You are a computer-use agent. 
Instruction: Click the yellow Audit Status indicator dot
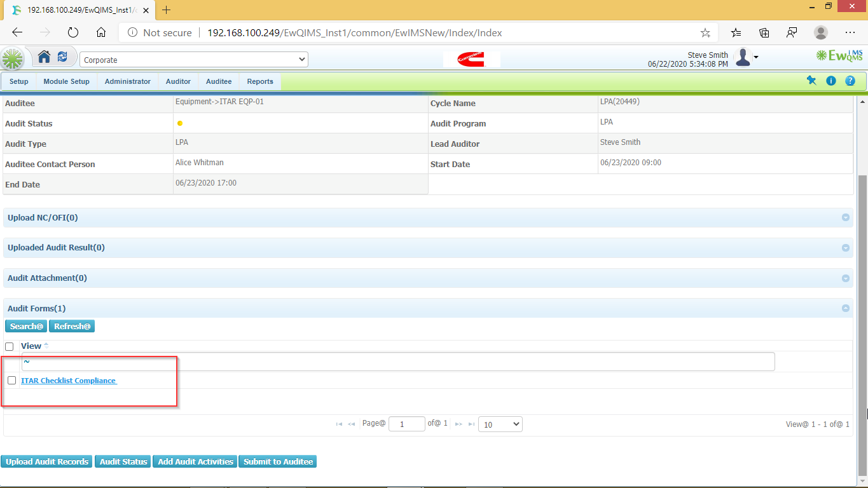point(180,123)
